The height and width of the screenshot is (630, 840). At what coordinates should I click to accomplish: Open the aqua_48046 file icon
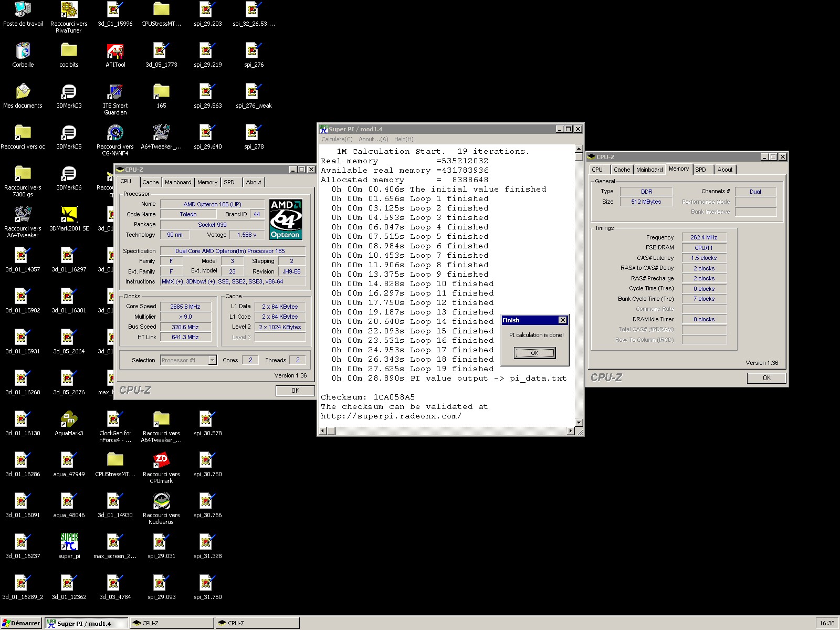point(69,506)
